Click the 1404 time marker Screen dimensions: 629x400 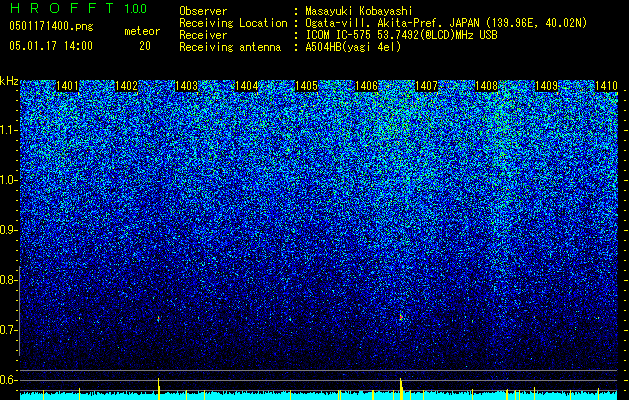click(x=246, y=86)
